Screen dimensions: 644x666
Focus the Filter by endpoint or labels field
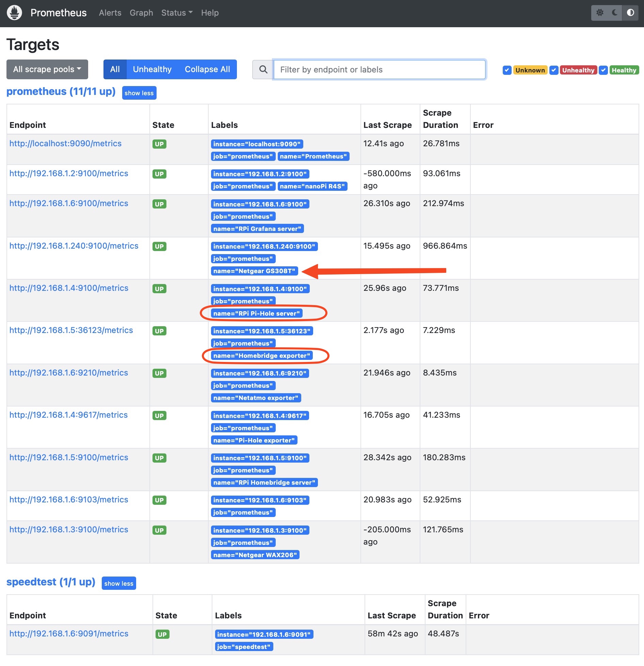click(380, 70)
